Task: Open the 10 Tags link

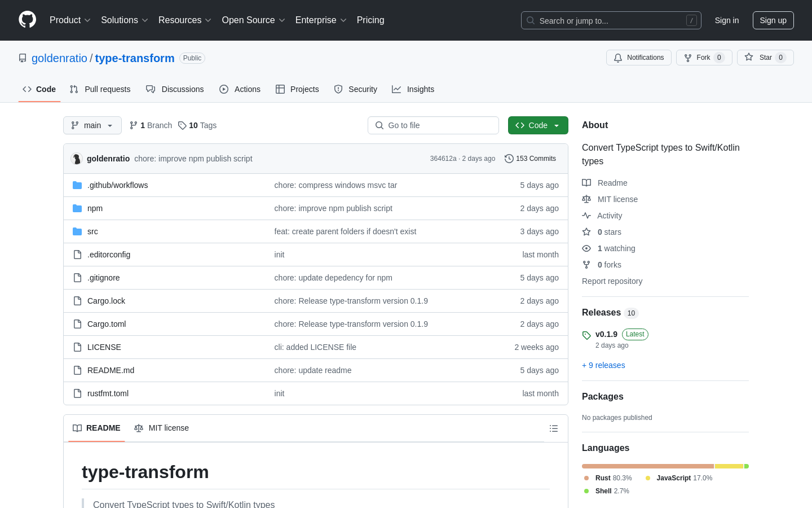Action: (x=197, y=125)
